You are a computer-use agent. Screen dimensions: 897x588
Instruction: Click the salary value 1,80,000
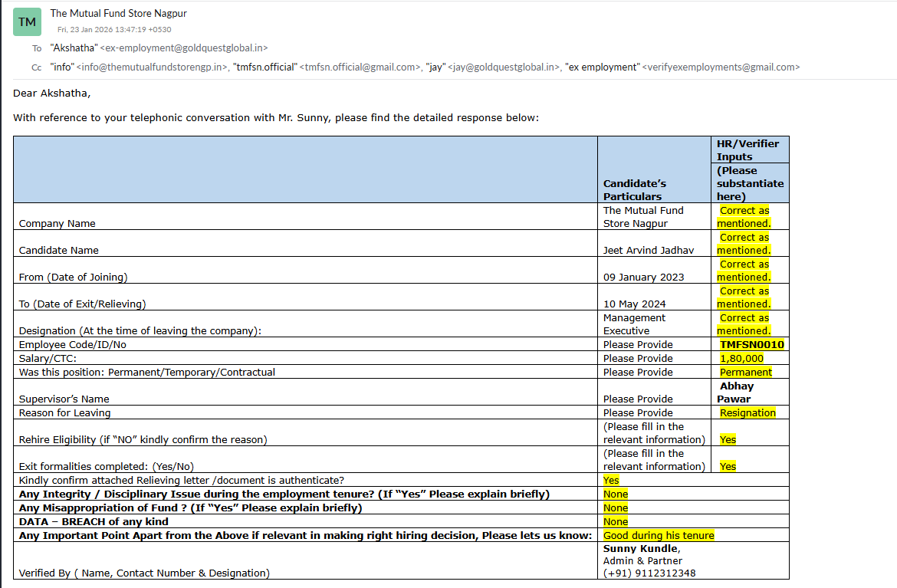click(741, 358)
